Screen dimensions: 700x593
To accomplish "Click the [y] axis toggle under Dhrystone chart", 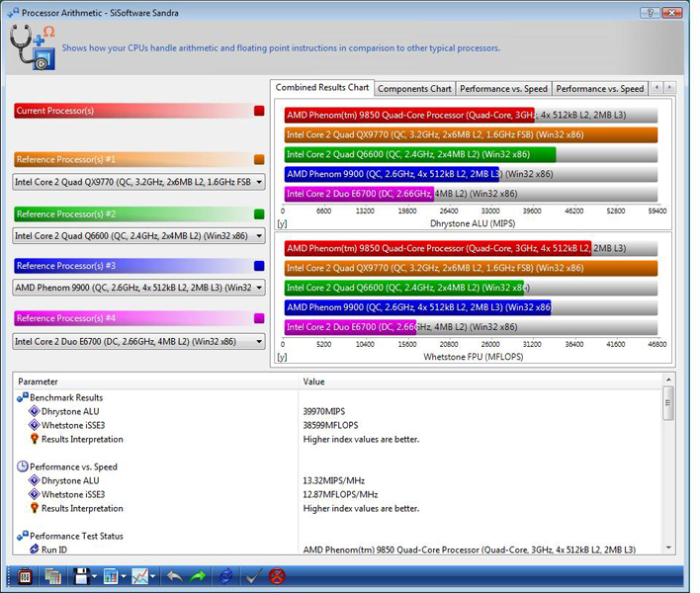I will click(x=282, y=223).
